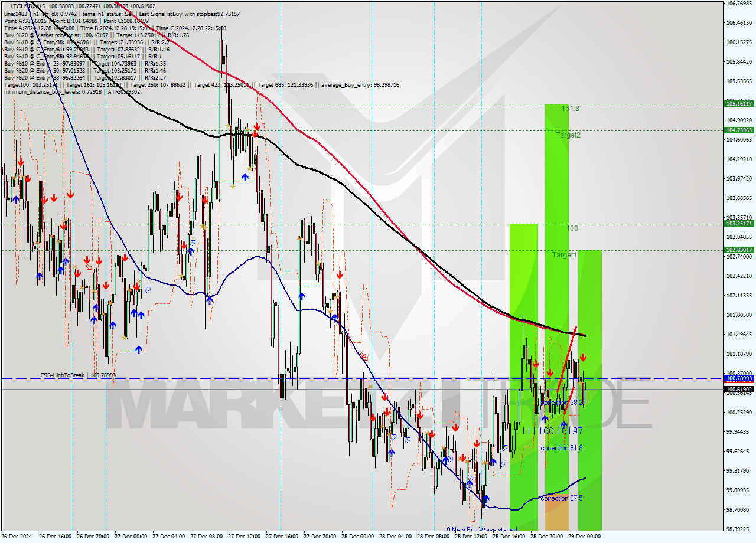
Task: Click the 98.39225 price axis value
Action: [x=739, y=529]
